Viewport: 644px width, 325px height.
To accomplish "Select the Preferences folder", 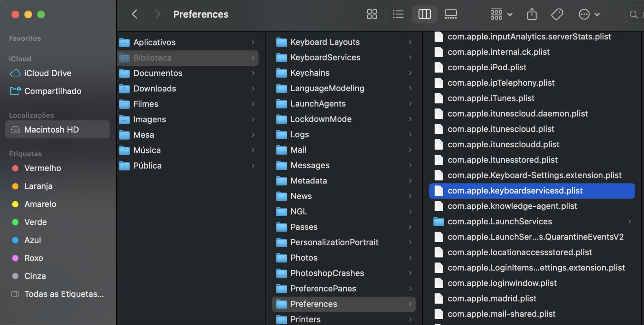I will click(x=344, y=304).
